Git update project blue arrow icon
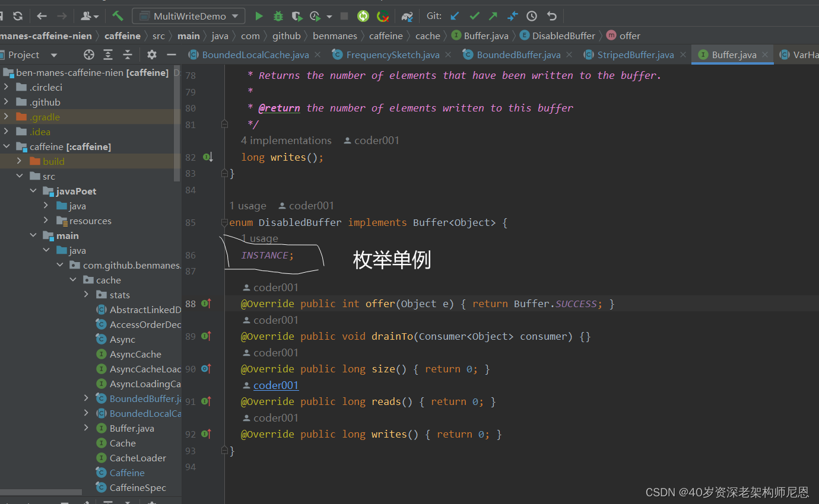Image resolution: width=819 pixels, height=504 pixels. [x=455, y=16]
